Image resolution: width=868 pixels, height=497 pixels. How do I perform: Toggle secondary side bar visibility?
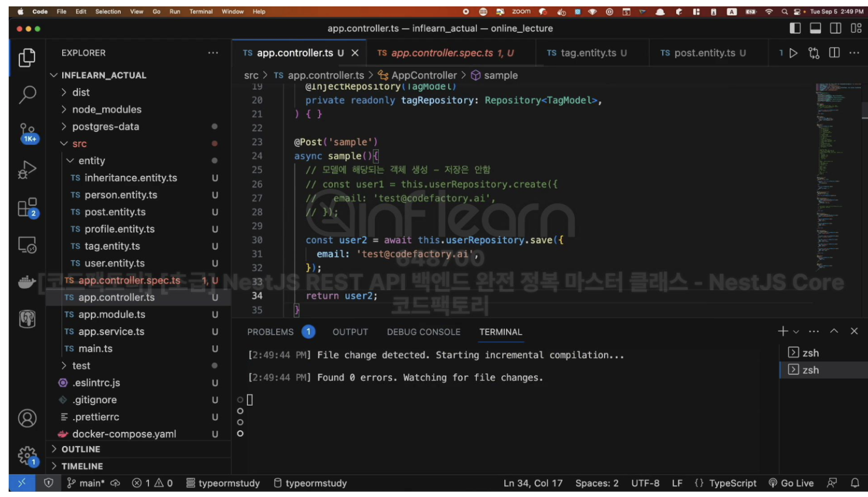coord(836,28)
